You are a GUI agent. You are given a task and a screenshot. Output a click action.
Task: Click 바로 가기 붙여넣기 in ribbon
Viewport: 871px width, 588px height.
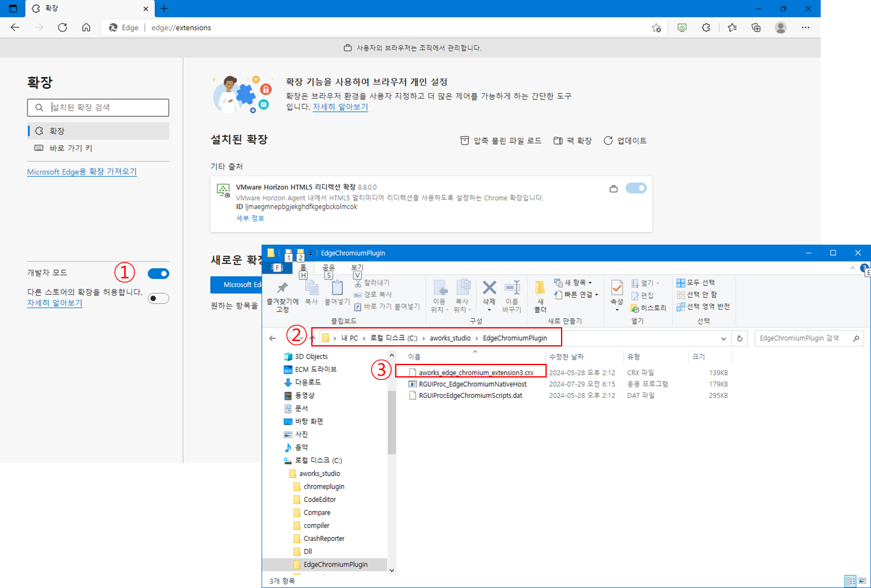click(387, 306)
